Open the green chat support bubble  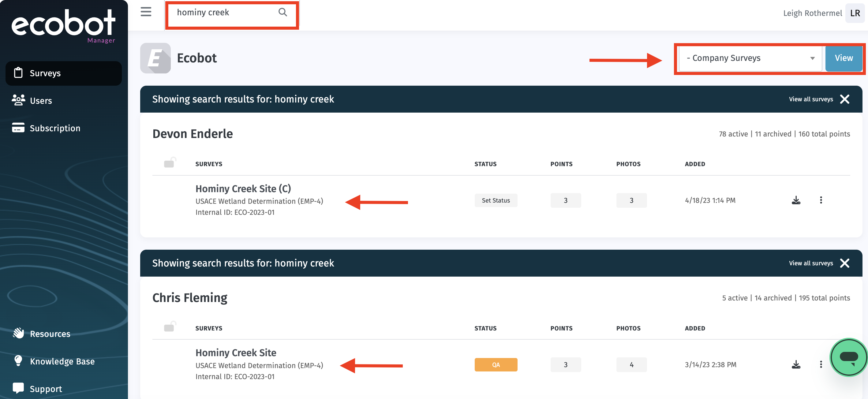coord(848,357)
